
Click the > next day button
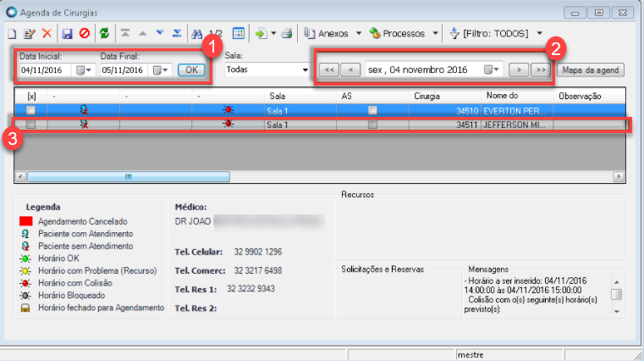519,69
